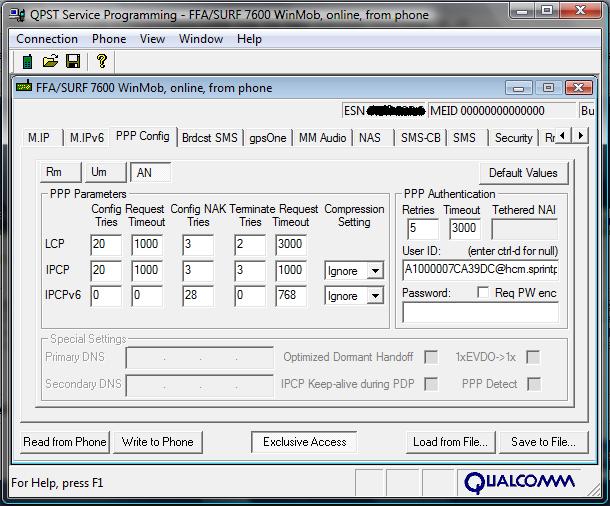The height and width of the screenshot is (506, 610).
Task: Click IPCPv6 Config NAK Tries field
Action: [198, 296]
